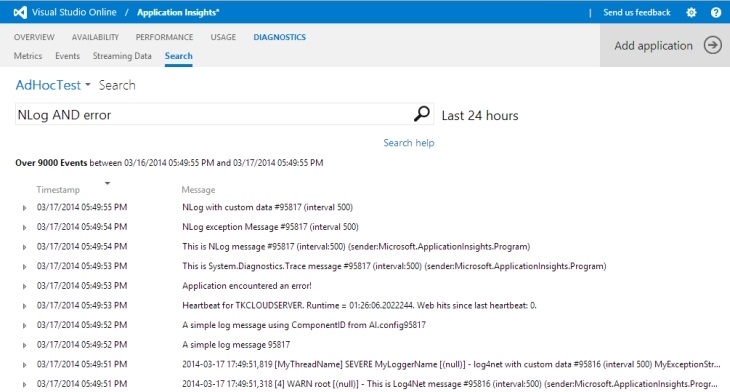This screenshot has width=730, height=392.
Task: Select 'A simple log message 95817' text
Action: 236,345
